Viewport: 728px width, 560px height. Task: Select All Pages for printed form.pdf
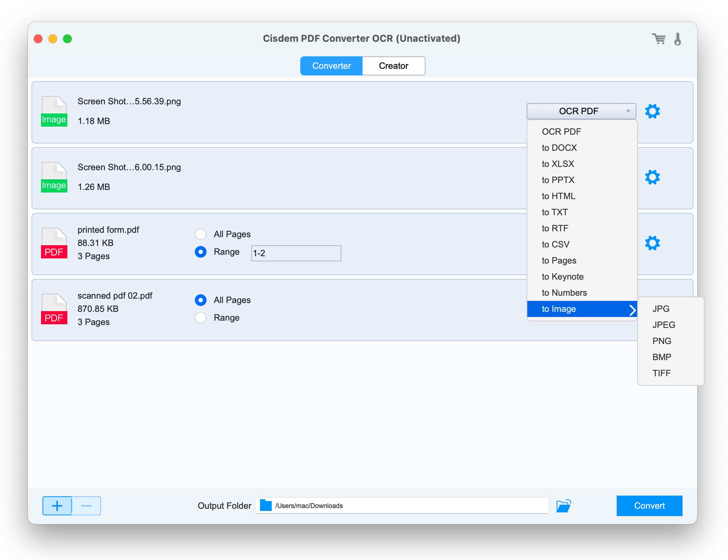point(201,234)
